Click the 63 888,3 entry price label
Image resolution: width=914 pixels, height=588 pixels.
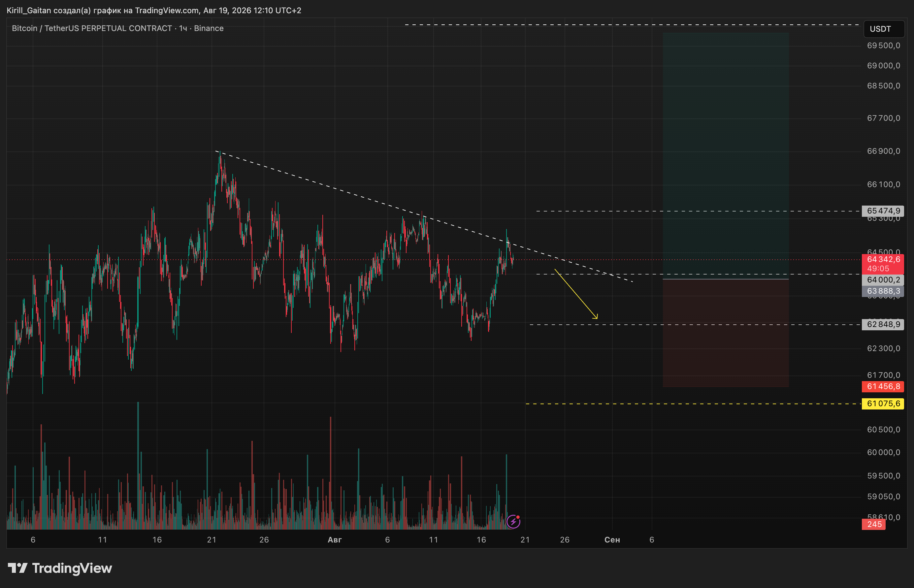point(883,291)
